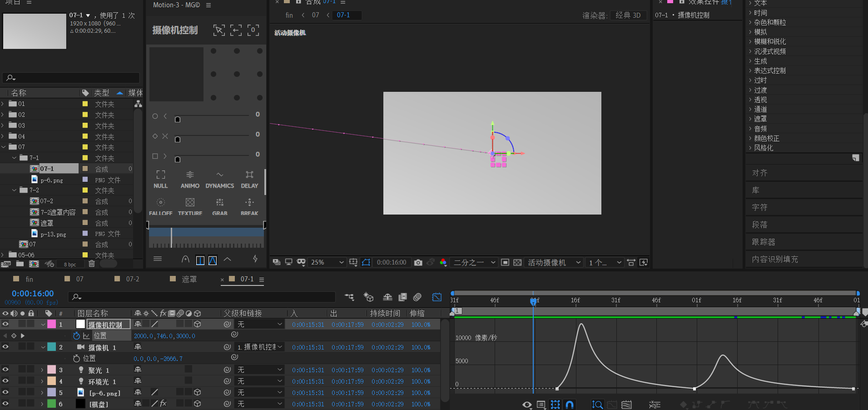Click the lightning icon in Motion-3 panel
Viewport: 868px width, 410px height.
point(255,259)
